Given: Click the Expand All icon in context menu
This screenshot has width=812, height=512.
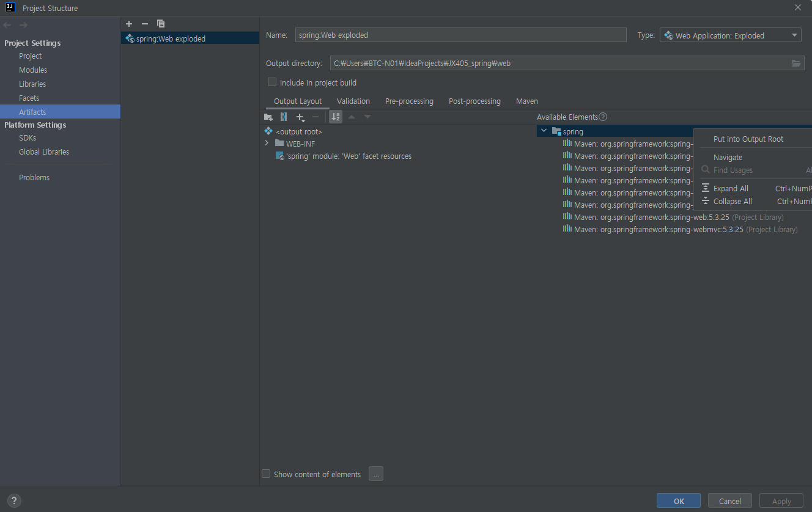Looking at the screenshot, I should coord(706,188).
